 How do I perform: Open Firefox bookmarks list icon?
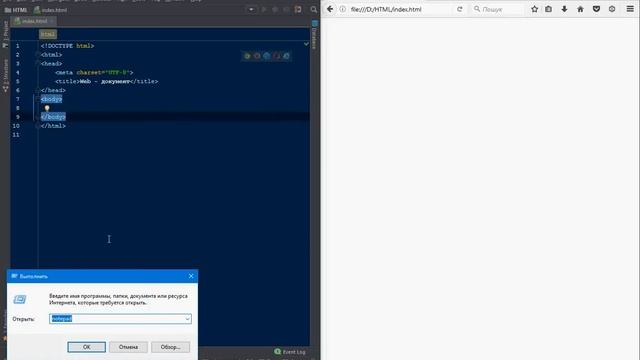(549, 9)
